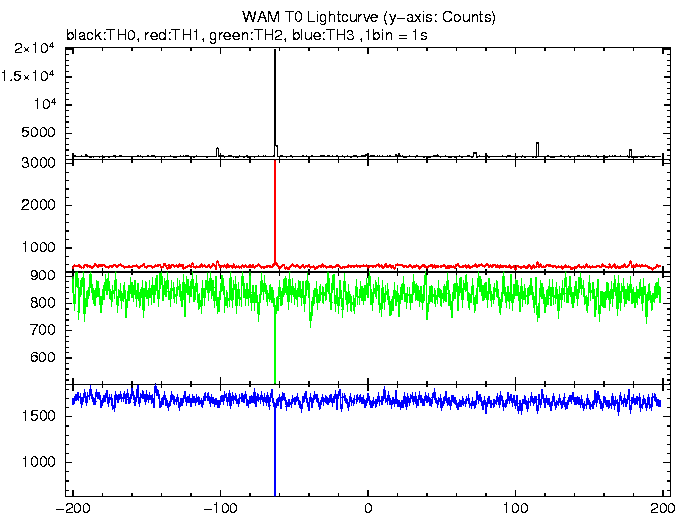The height and width of the screenshot is (515, 689).
Task: Click the TH0 bump near x=-100
Action: point(218,152)
